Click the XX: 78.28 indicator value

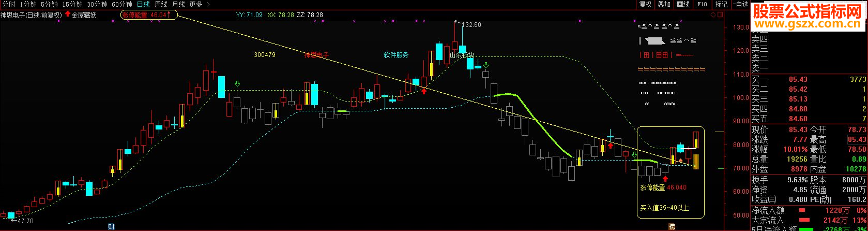tap(281, 15)
